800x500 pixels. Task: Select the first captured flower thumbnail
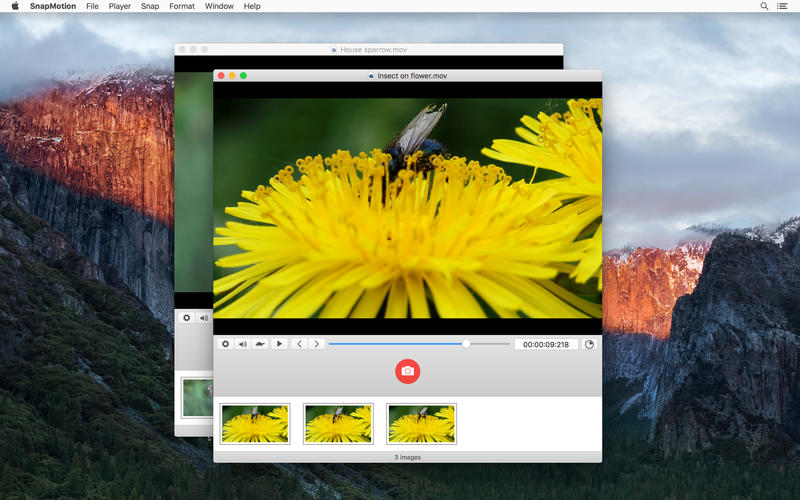(x=255, y=424)
